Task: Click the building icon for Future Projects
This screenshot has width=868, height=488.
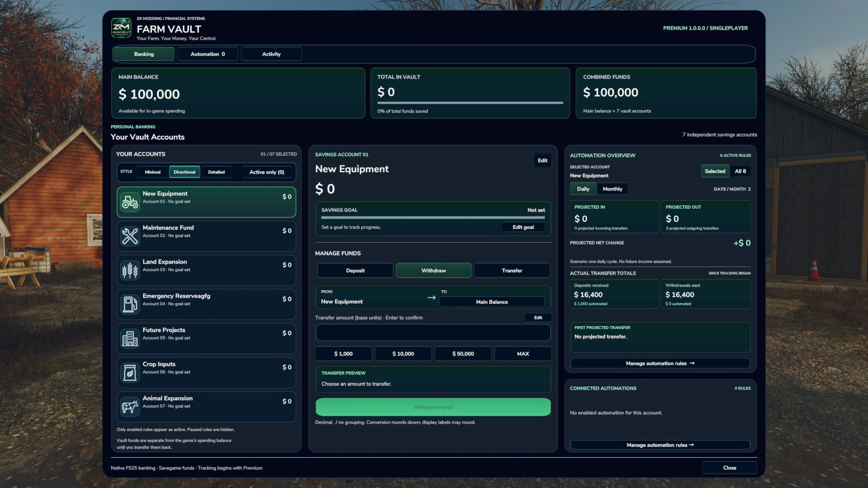Action: 130,338
